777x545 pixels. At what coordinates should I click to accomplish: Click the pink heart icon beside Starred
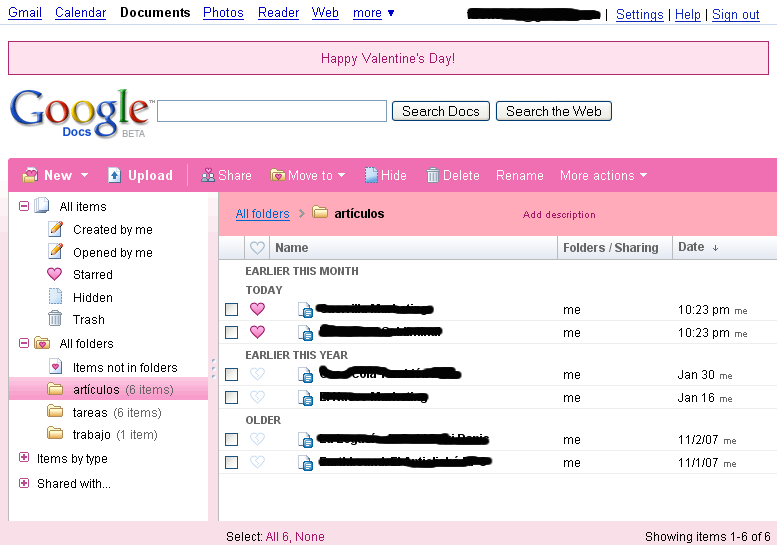point(55,274)
